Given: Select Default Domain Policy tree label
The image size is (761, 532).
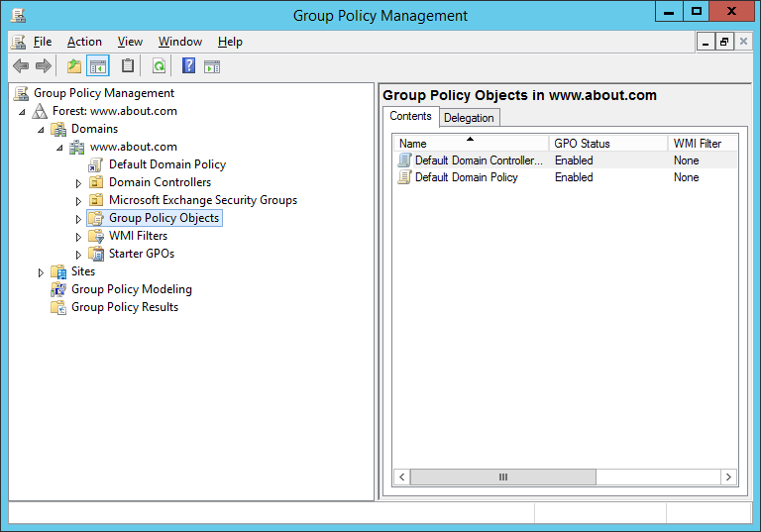Looking at the screenshot, I should tap(167, 165).
